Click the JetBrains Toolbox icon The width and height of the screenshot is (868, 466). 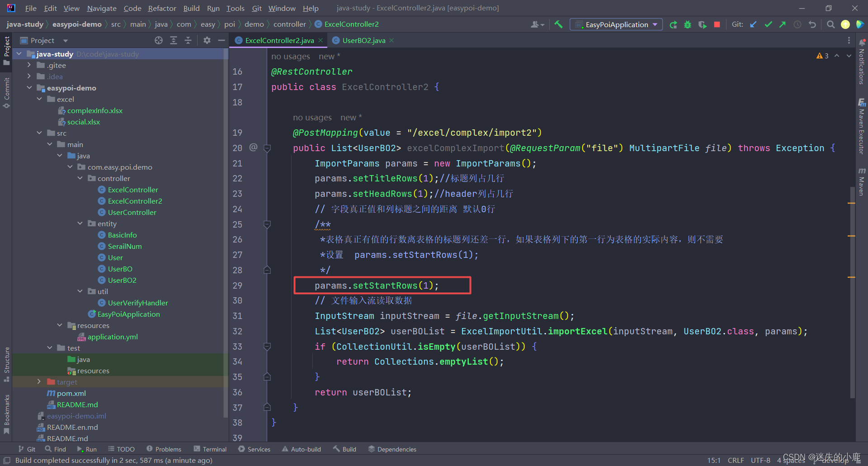(x=860, y=24)
